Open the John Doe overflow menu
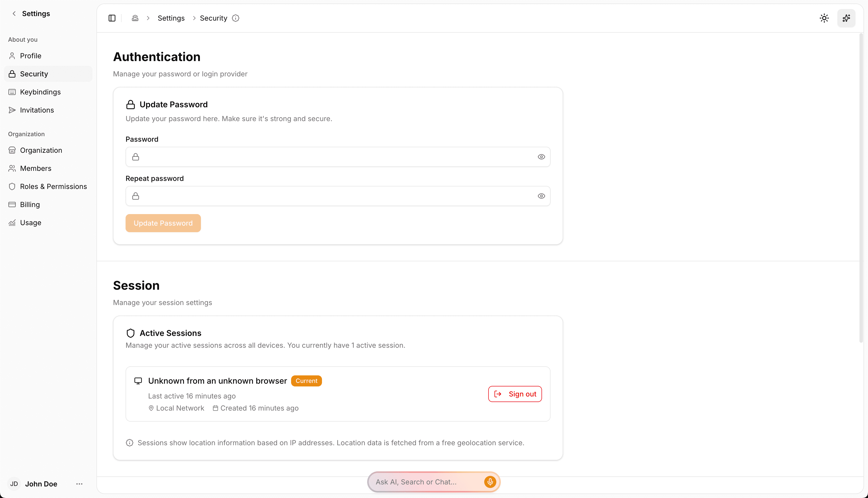 tap(79, 484)
